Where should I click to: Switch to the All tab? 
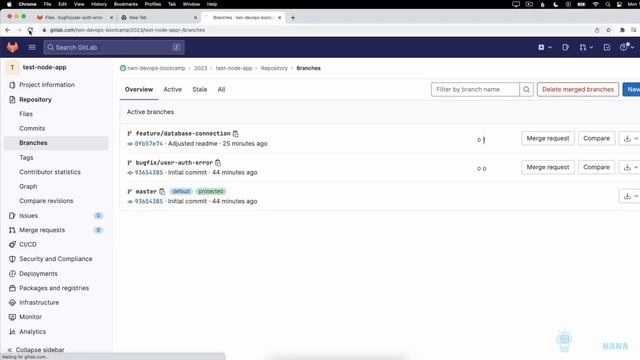click(x=221, y=89)
